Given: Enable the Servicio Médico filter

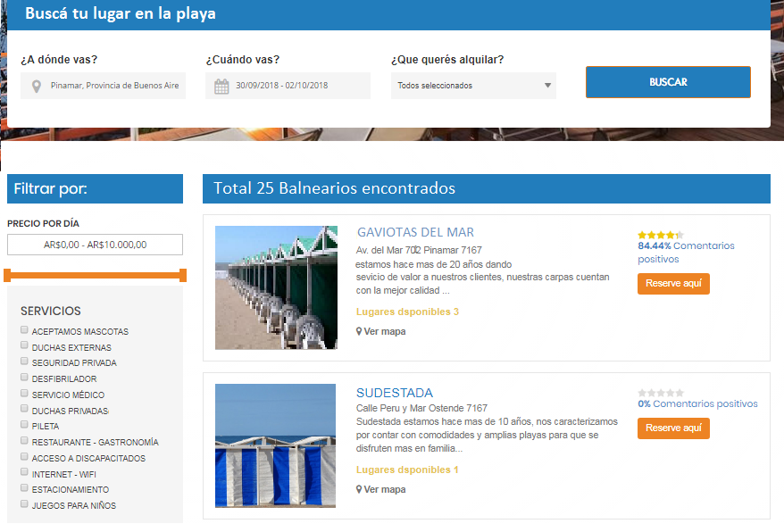Looking at the screenshot, I should pos(24,393).
